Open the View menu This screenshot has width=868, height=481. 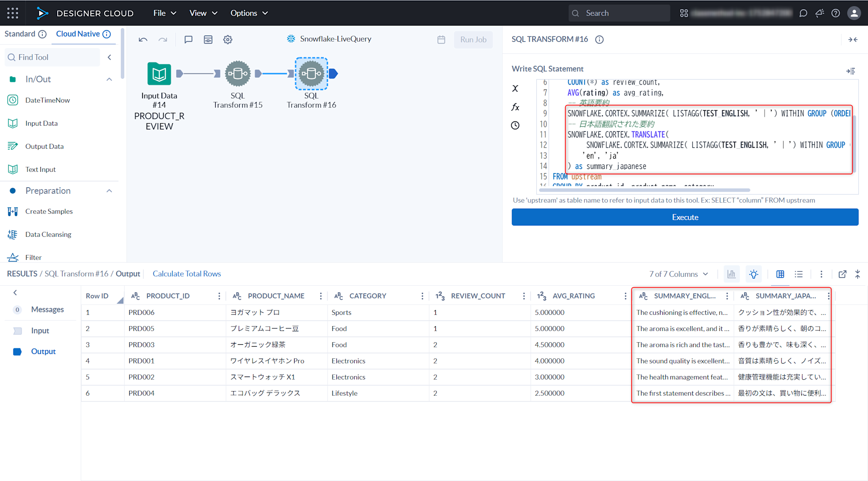203,13
